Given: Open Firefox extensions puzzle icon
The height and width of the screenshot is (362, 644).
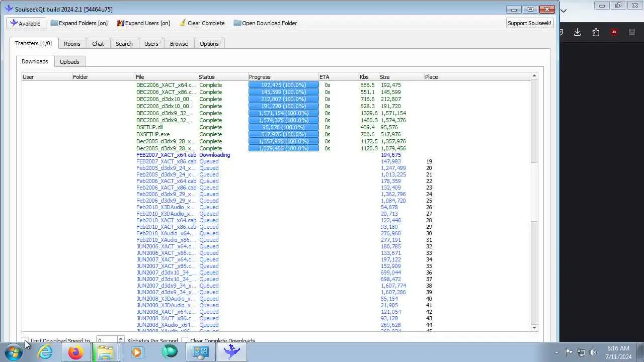Looking at the screenshot, I should (596, 32).
